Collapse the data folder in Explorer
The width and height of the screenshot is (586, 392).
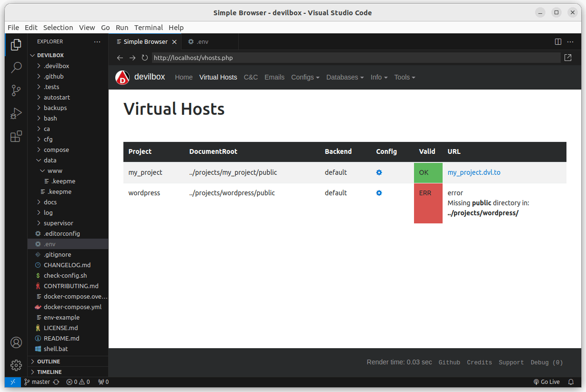pyautogui.click(x=50, y=160)
